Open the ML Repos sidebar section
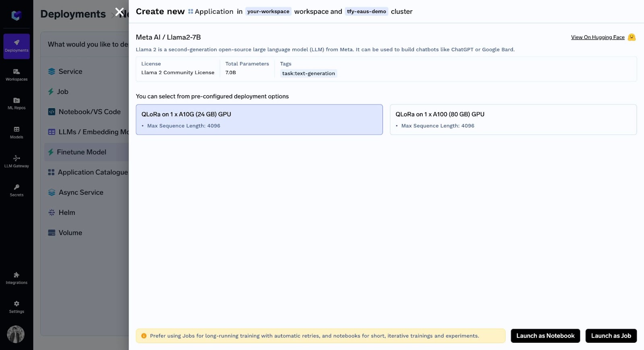 tap(17, 104)
